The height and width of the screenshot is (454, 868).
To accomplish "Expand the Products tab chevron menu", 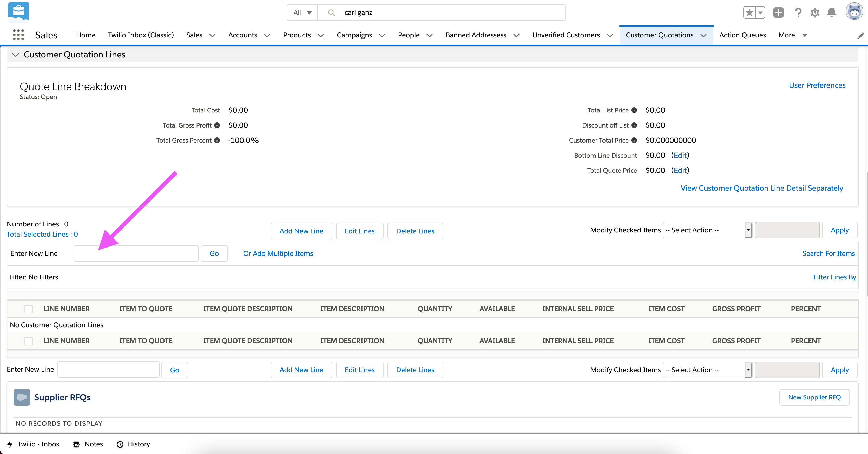I will (x=320, y=35).
